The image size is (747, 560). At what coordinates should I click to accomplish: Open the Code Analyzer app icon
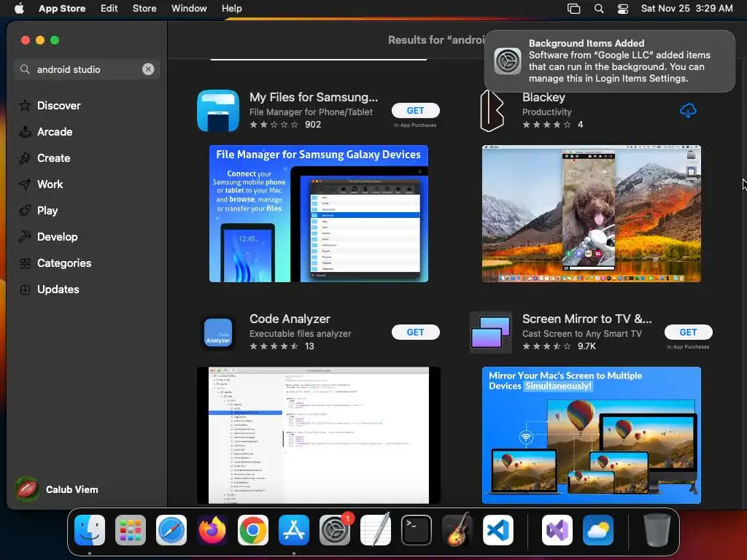coord(218,332)
